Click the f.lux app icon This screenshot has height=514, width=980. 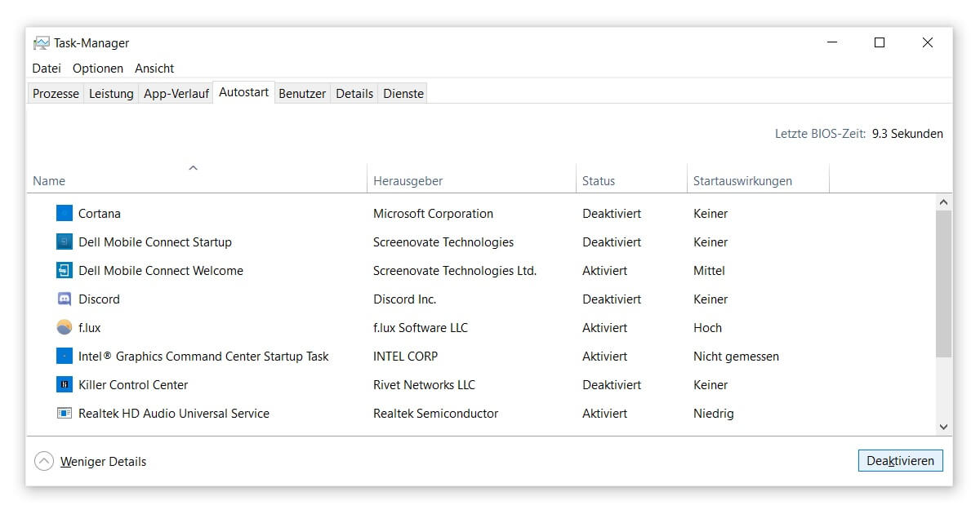click(x=65, y=328)
